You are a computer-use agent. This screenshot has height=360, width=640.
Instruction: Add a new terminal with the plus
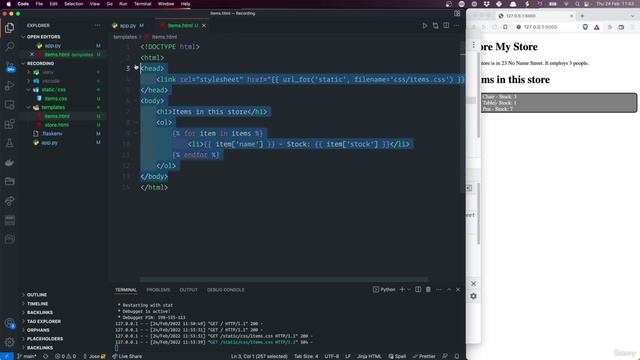pyautogui.click(x=402, y=289)
